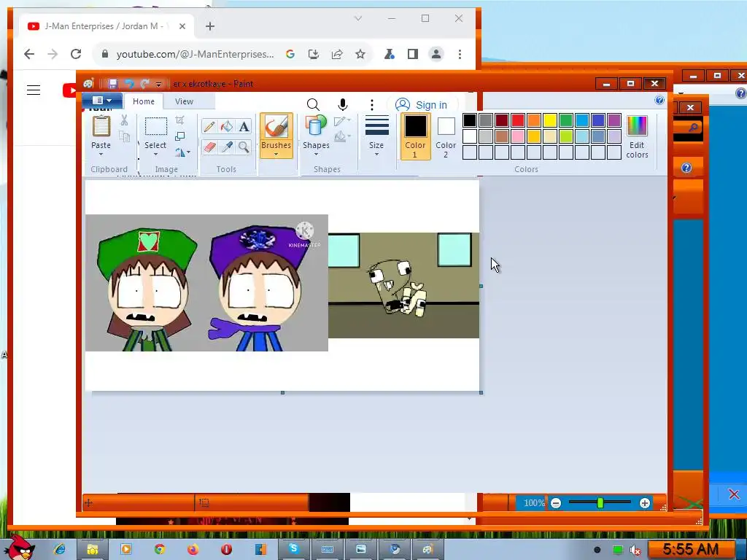This screenshot has width=747, height=560.
Task: Go back in Chrome
Action: click(29, 54)
